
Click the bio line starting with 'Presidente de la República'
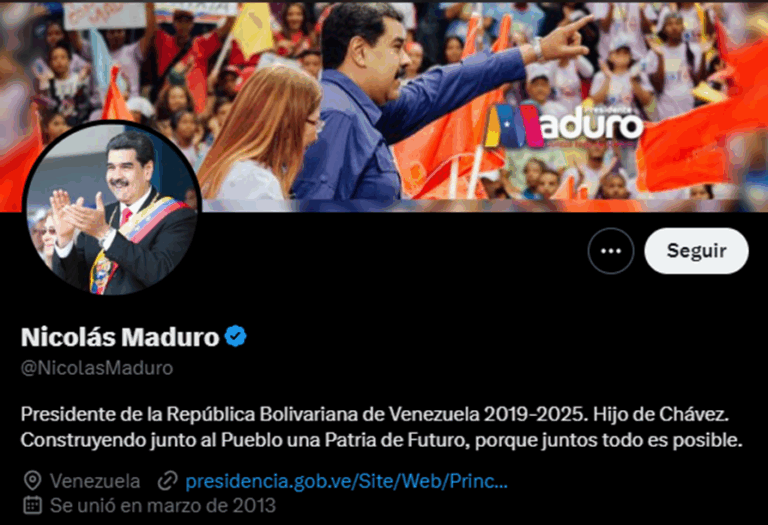(x=375, y=415)
